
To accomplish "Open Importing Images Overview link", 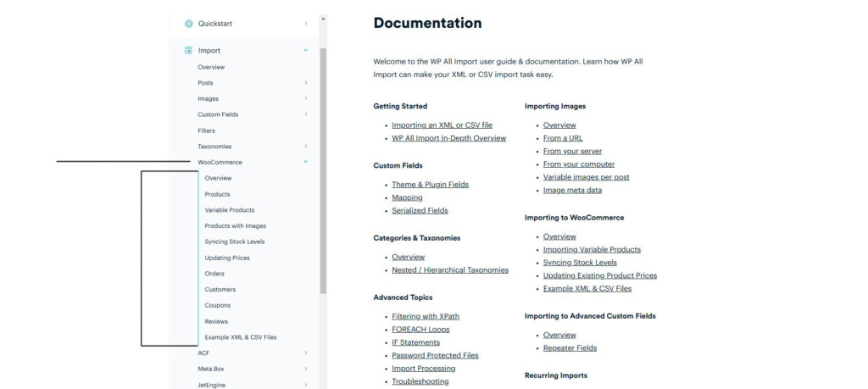I will [559, 125].
